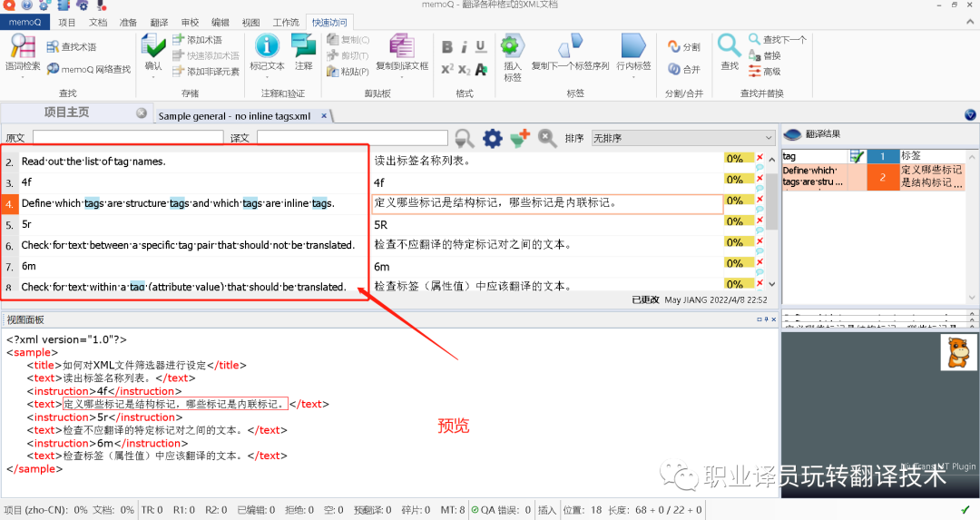The width and height of the screenshot is (980, 520).
Task: Switch to the 翻译 ribbon tab
Action: [159, 23]
